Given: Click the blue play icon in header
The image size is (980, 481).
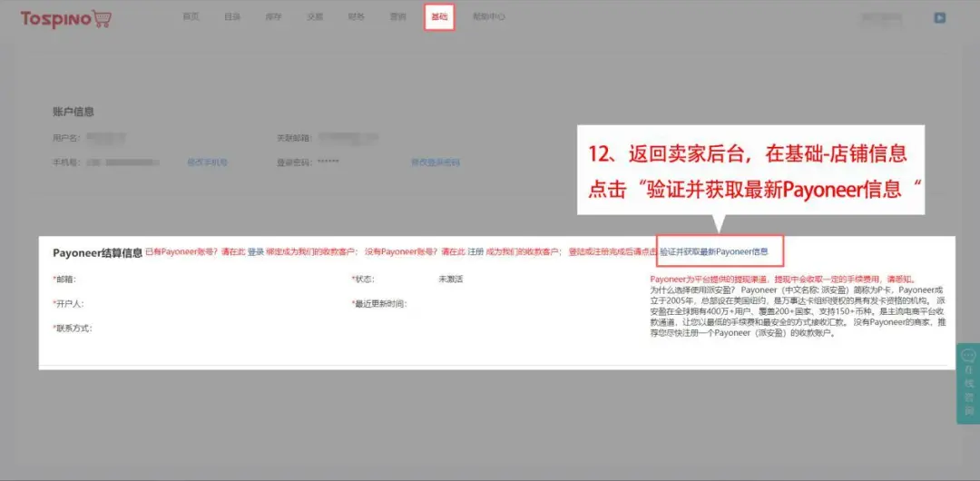Looking at the screenshot, I should [939, 18].
